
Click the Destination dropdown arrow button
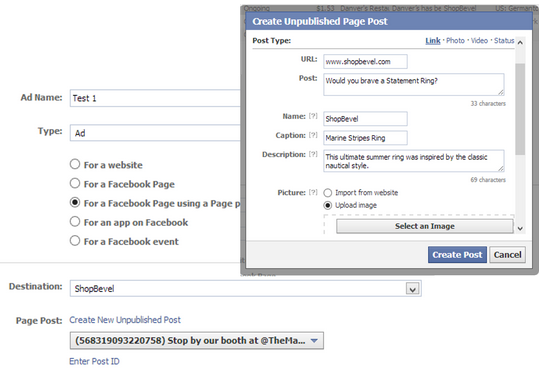[x=413, y=289]
